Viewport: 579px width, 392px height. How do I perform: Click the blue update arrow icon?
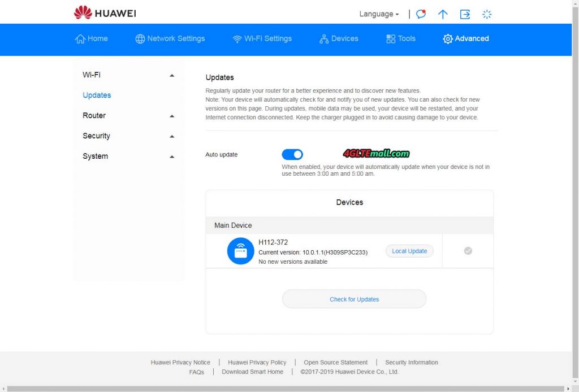click(x=443, y=14)
